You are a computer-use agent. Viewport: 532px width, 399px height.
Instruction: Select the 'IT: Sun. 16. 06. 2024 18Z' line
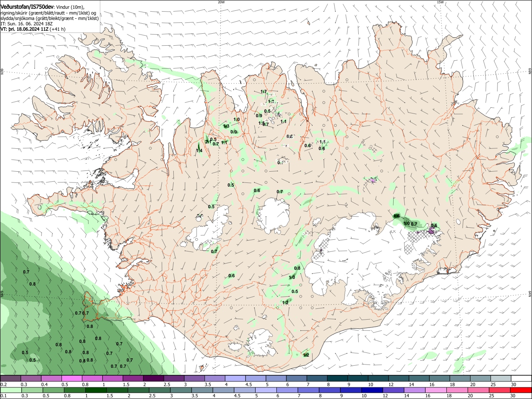27,24
